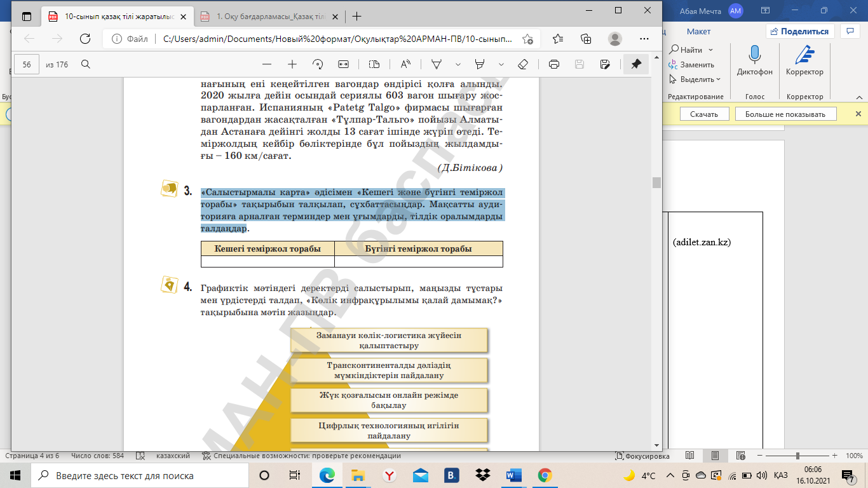Viewport: 868px width, 488px height.
Task: Toggle the Page view mode icon
Action: point(374,64)
